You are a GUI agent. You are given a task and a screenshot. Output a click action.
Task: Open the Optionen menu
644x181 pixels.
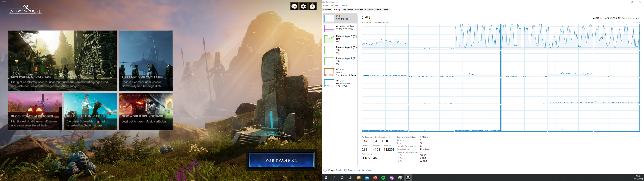click(x=334, y=6)
